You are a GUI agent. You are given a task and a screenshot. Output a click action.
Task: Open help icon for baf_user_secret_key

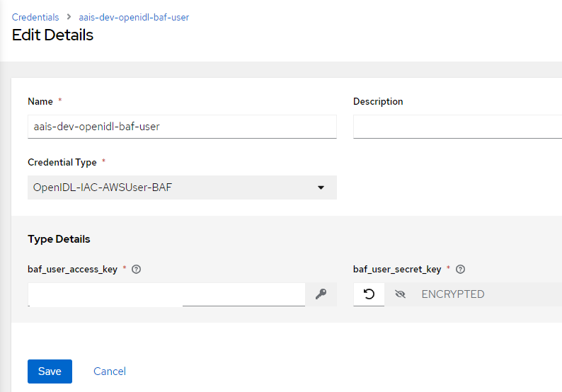(460, 269)
